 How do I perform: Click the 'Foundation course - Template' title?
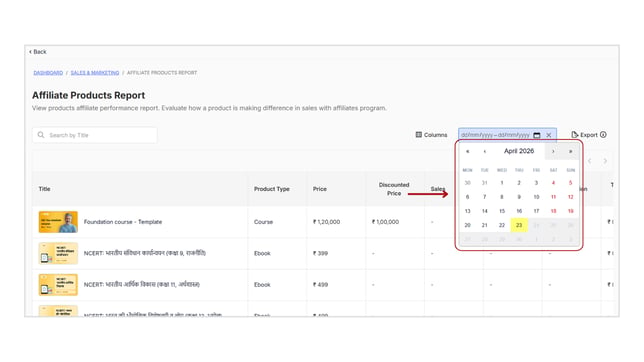(123, 222)
